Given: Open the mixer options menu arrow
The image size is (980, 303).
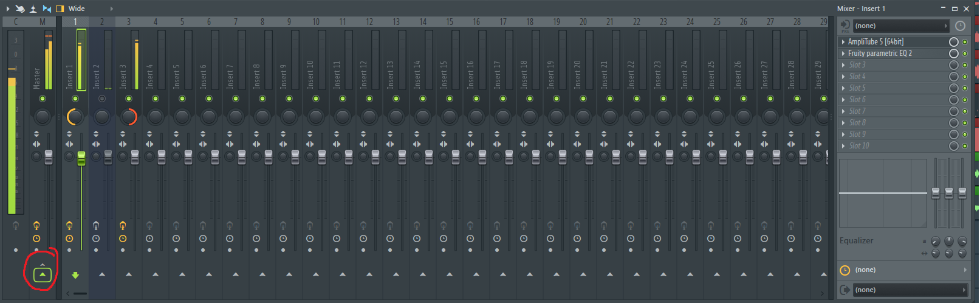Looking at the screenshot, I should [7, 9].
